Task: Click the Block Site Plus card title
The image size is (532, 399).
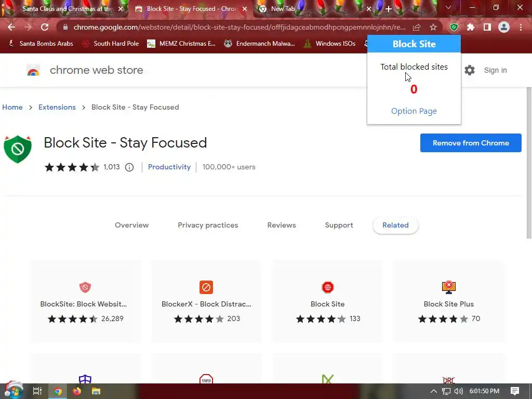Action: [x=449, y=304]
